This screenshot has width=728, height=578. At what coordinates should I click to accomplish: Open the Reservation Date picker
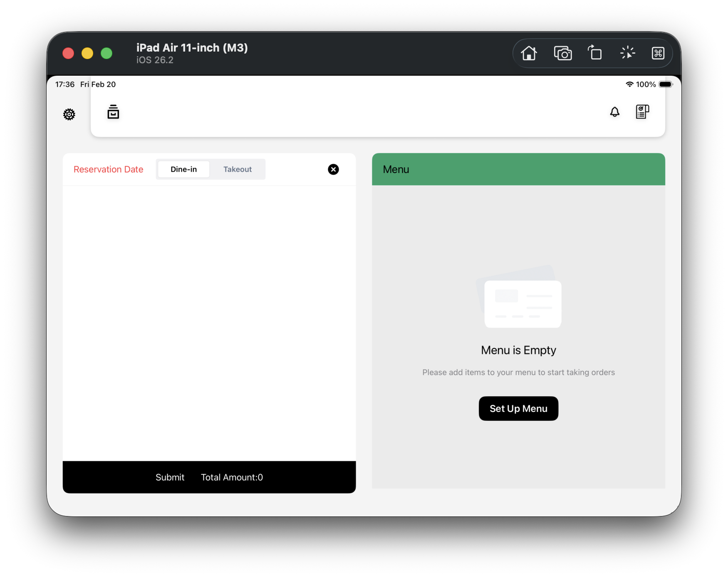(109, 169)
